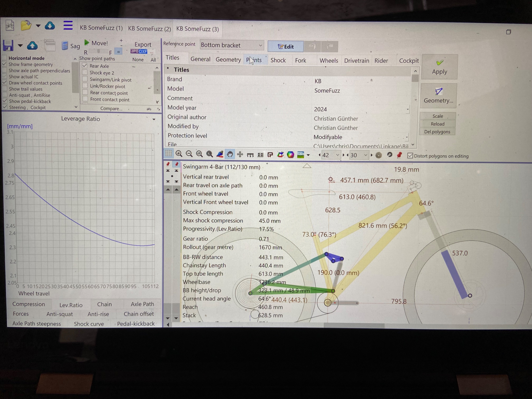Enable Show trail values
The height and width of the screenshot is (399, 532).
tap(4, 89)
